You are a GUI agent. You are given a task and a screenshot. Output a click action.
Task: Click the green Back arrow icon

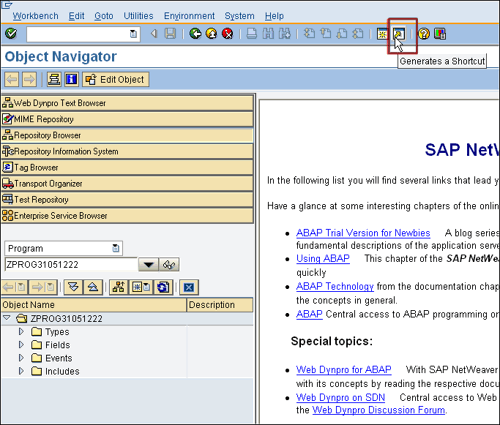195,34
